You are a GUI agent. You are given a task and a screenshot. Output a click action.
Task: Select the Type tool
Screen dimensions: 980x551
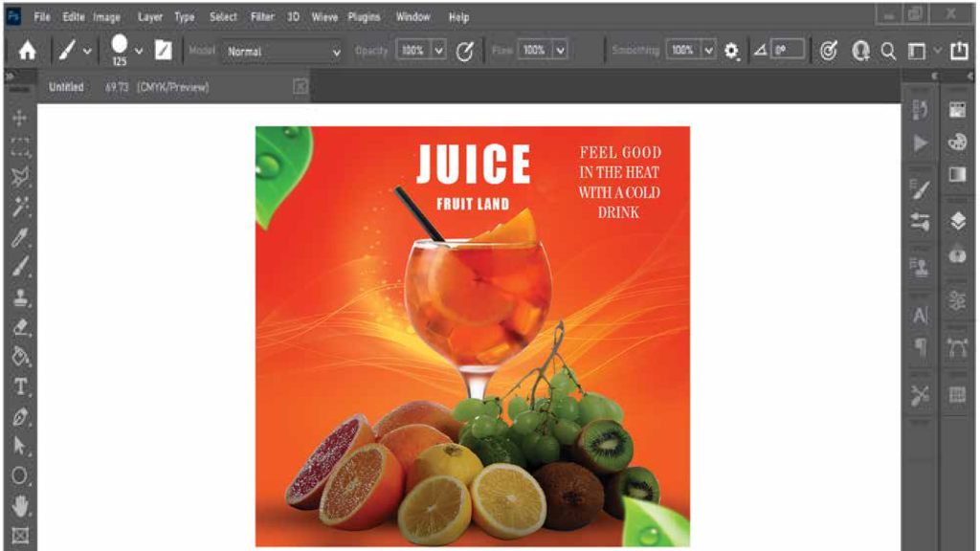coord(21,386)
